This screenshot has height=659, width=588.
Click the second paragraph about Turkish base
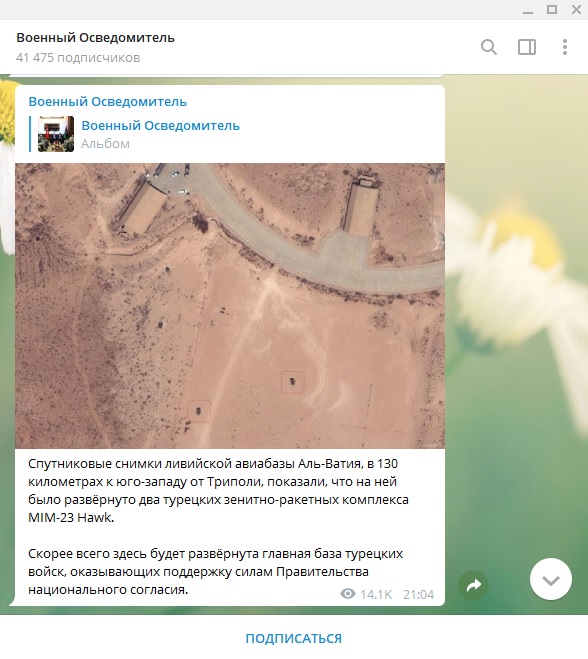pos(216,572)
